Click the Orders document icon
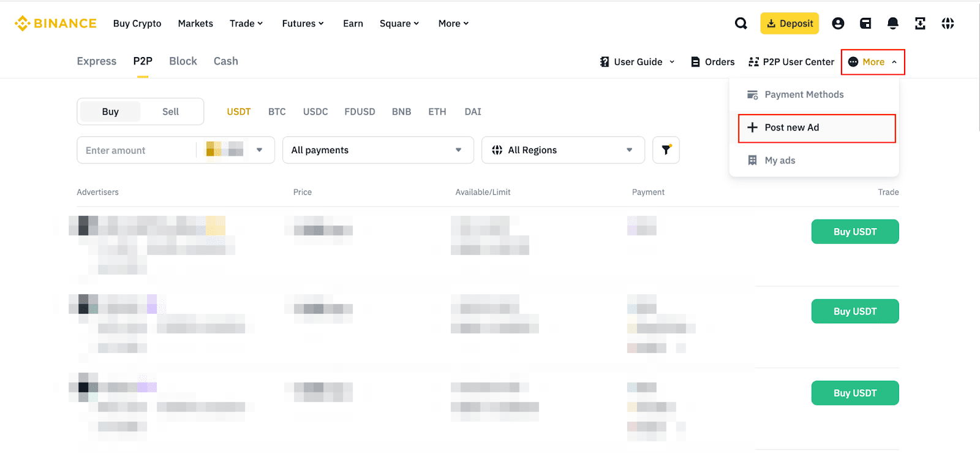Viewport: 980px width, 461px height. click(695, 62)
